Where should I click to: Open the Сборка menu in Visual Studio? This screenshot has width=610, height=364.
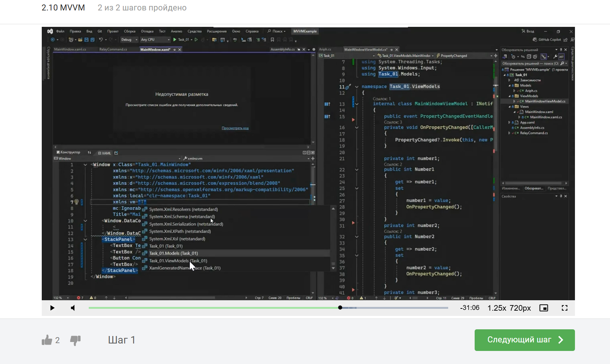pyautogui.click(x=129, y=31)
